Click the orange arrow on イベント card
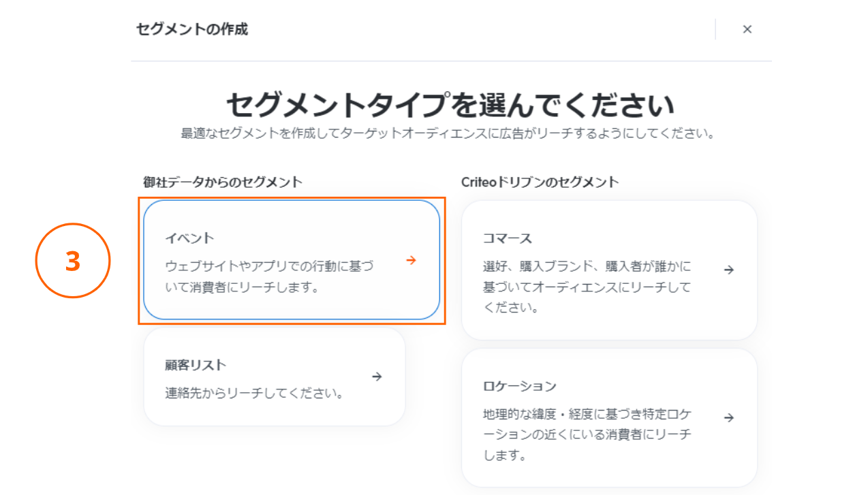Viewport: 868px width, 495px height. click(411, 260)
